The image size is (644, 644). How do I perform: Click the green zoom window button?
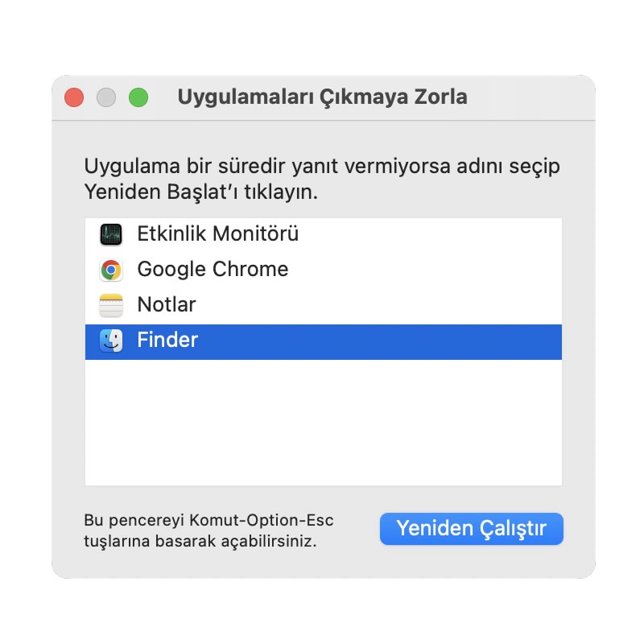(x=138, y=97)
